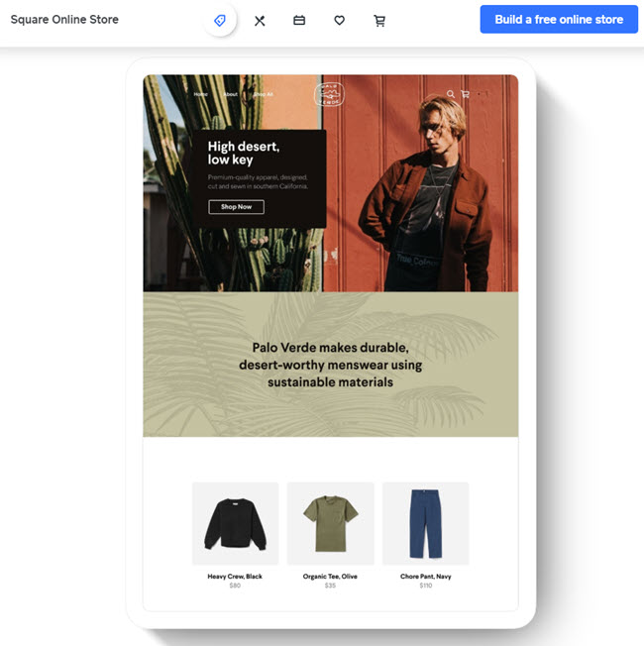Open the Chore Pant, Navy product image
The image size is (644, 646).
[426, 523]
